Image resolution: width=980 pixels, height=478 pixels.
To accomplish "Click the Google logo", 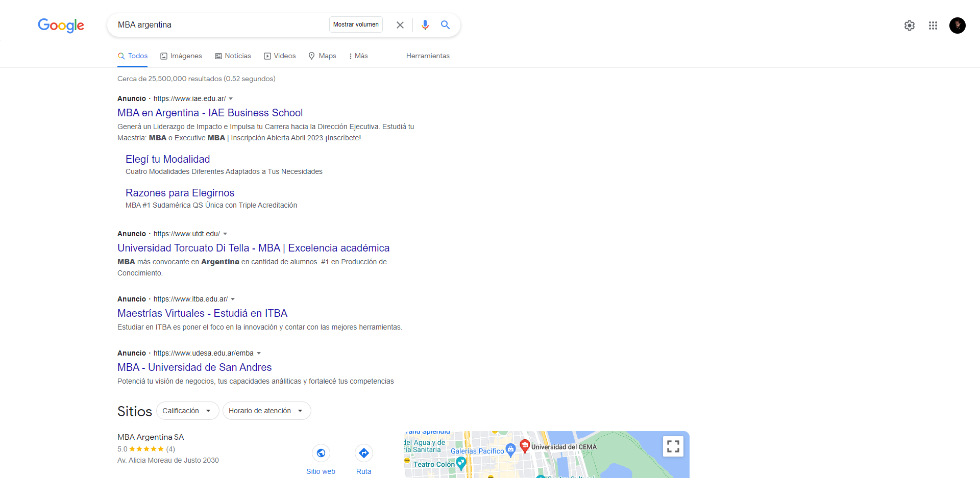I will pyautogui.click(x=61, y=25).
